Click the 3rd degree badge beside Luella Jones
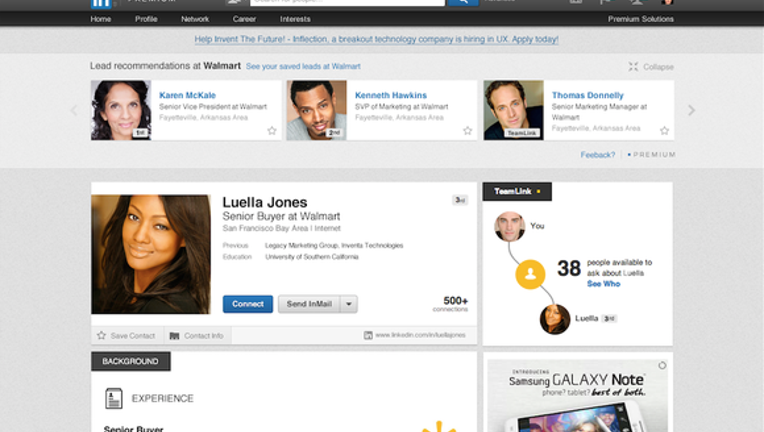Image resolution: width=764 pixels, height=432 pixels. click(460, 200)
